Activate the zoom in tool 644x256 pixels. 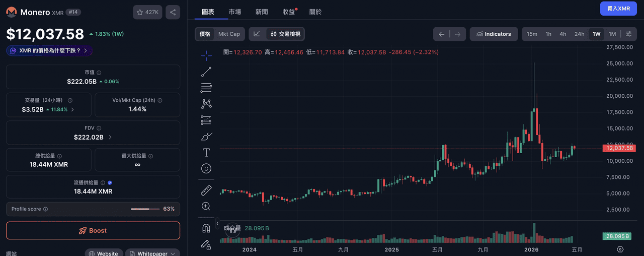click(x=206, y=206)
